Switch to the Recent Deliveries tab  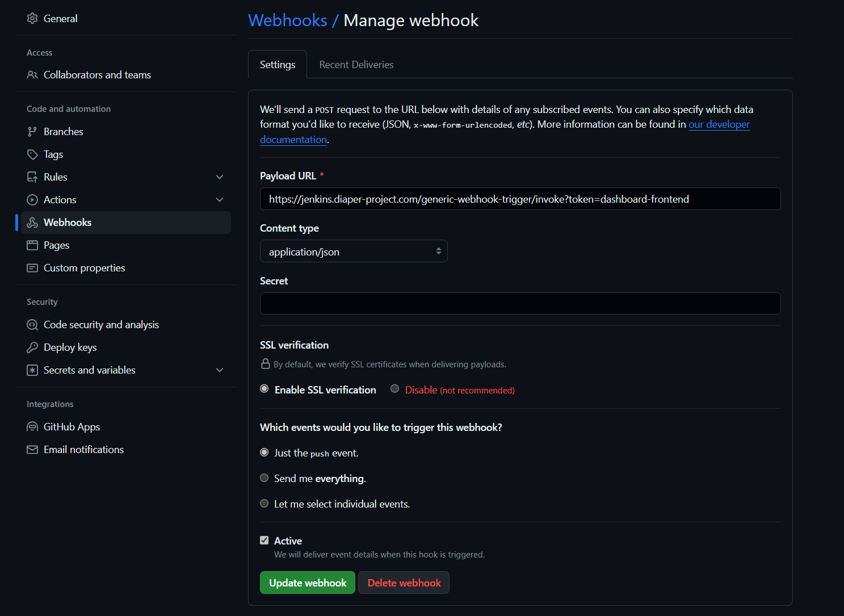[x=356, y=65]
